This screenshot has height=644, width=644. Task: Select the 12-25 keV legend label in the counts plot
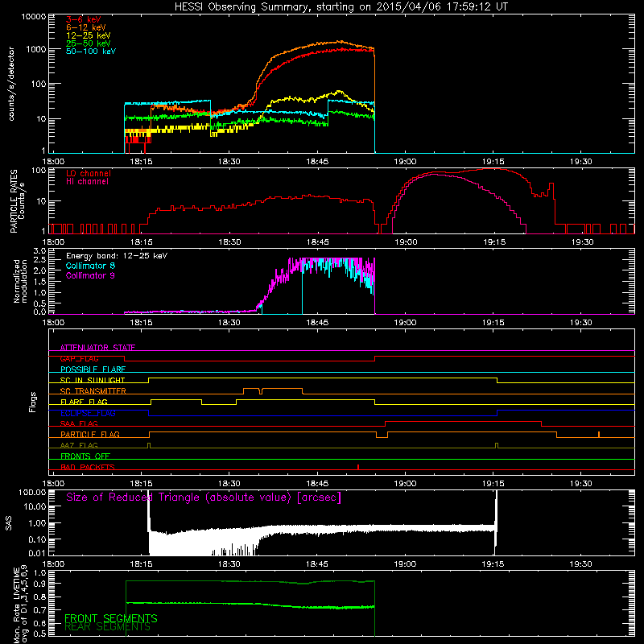click(89, 35)
